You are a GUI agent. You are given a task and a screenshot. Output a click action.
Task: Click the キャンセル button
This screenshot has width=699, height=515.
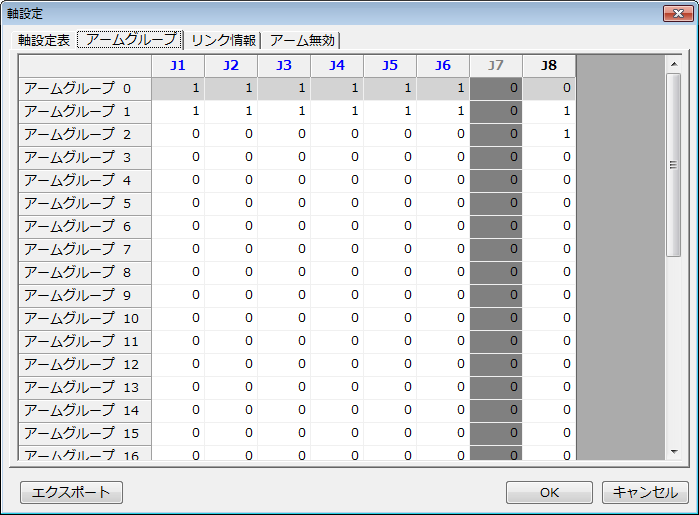coord(645,492)
